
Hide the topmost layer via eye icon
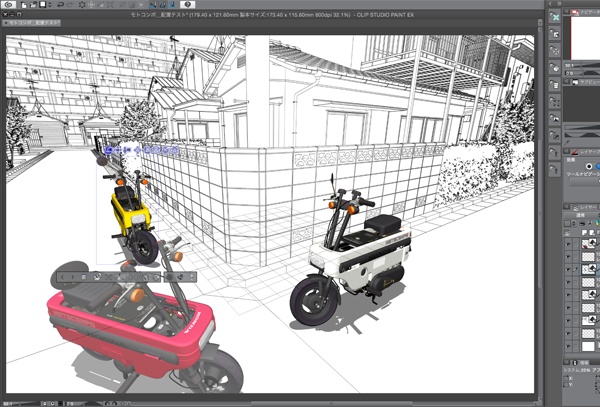[568, 244]
